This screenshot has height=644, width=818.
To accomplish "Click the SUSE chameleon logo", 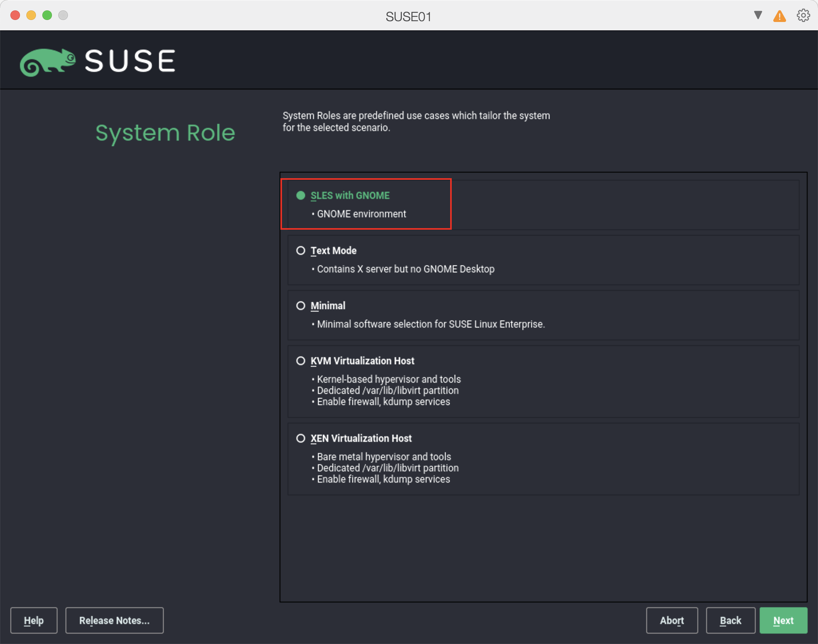I will click(48, 62).
